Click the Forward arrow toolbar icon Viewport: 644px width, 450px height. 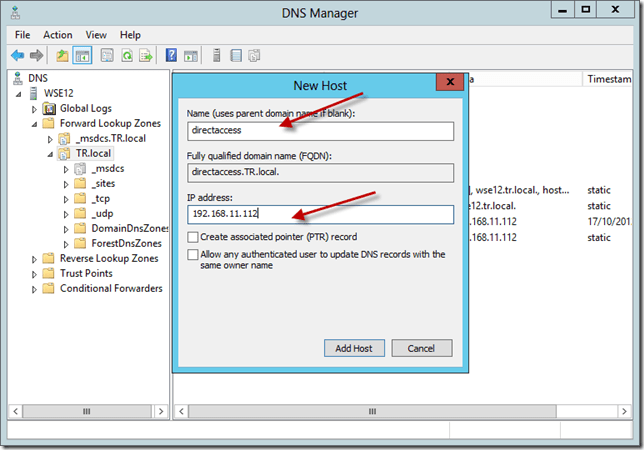click(37, 55)
